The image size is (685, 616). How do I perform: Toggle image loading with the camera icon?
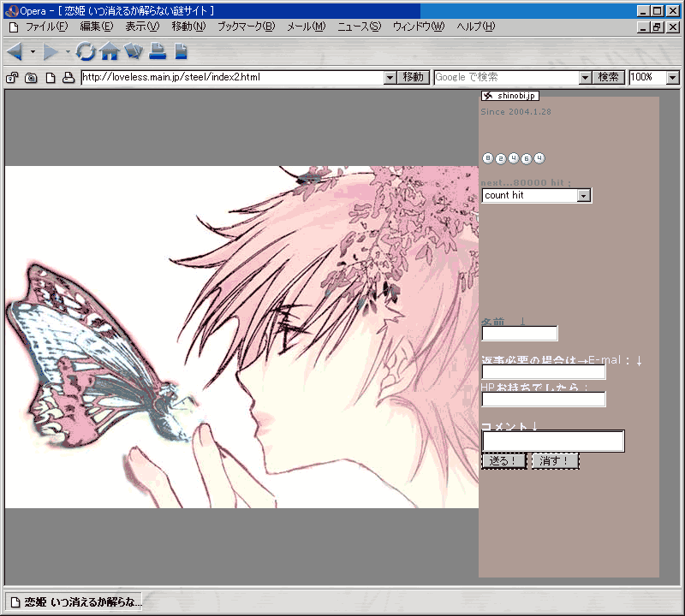[31, 78]
